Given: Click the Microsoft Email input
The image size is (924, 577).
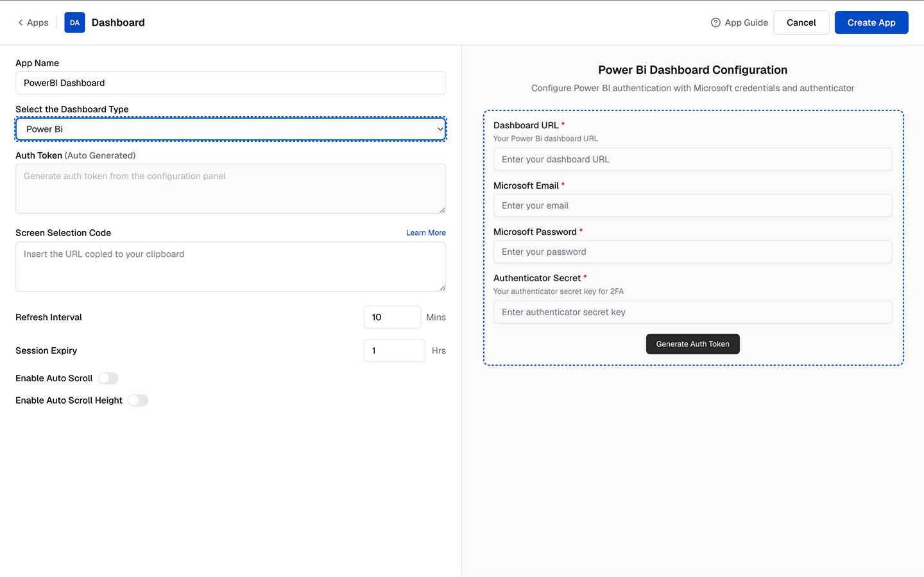Looking at the screenshot, I should [693, 205].
